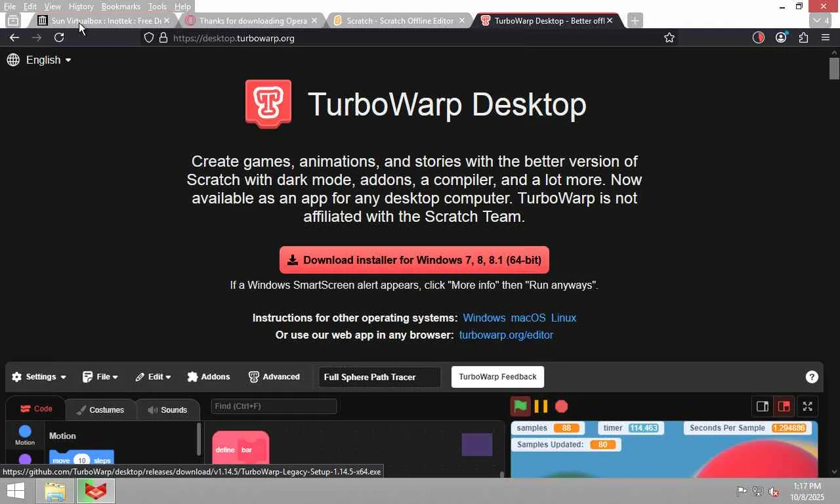Click the help question mark icon

point(812,377)
